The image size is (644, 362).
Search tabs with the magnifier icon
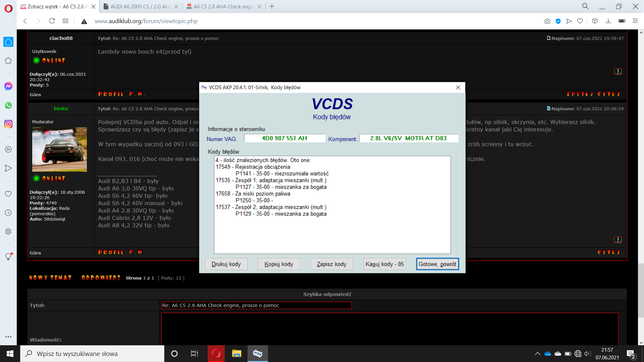585,6
